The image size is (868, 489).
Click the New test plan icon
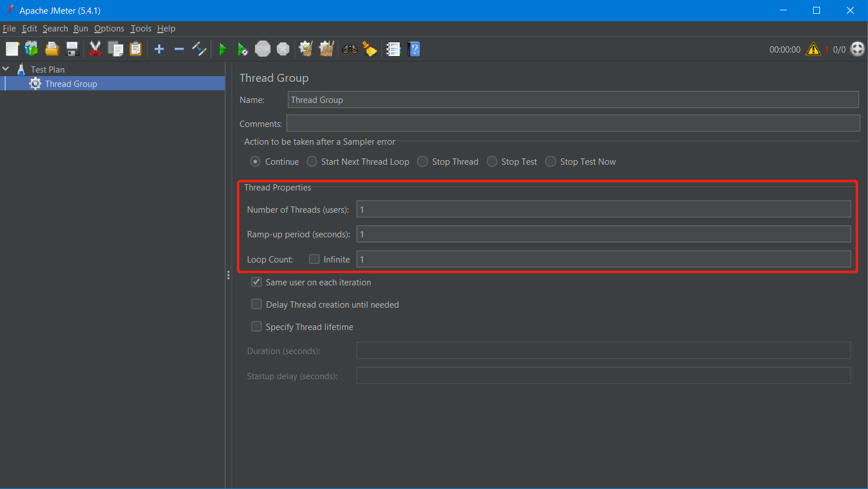12,49
